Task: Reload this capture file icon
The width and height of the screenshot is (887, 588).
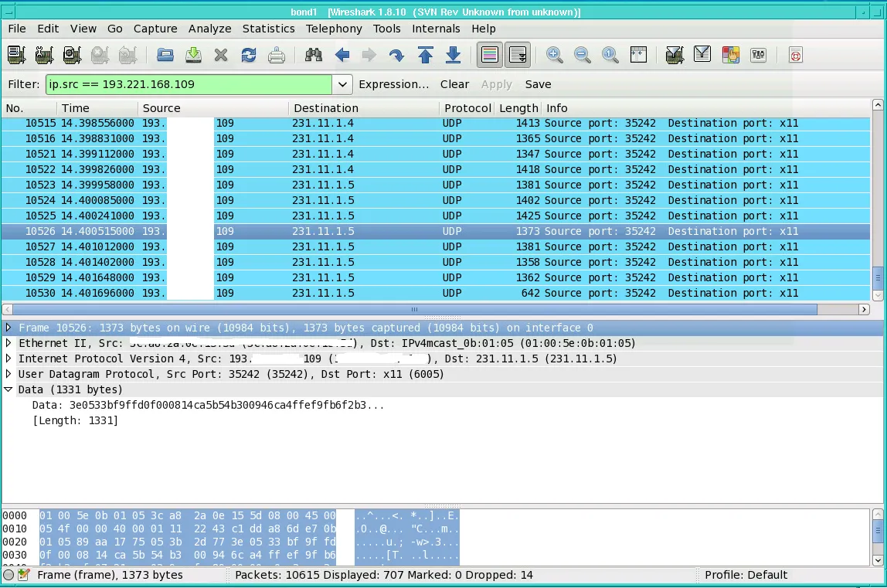Action: coord(249,55)
